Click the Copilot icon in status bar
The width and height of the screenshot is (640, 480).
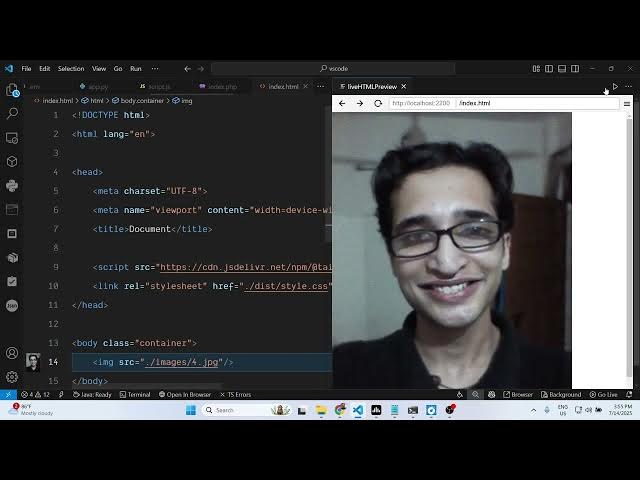point(491,394)
